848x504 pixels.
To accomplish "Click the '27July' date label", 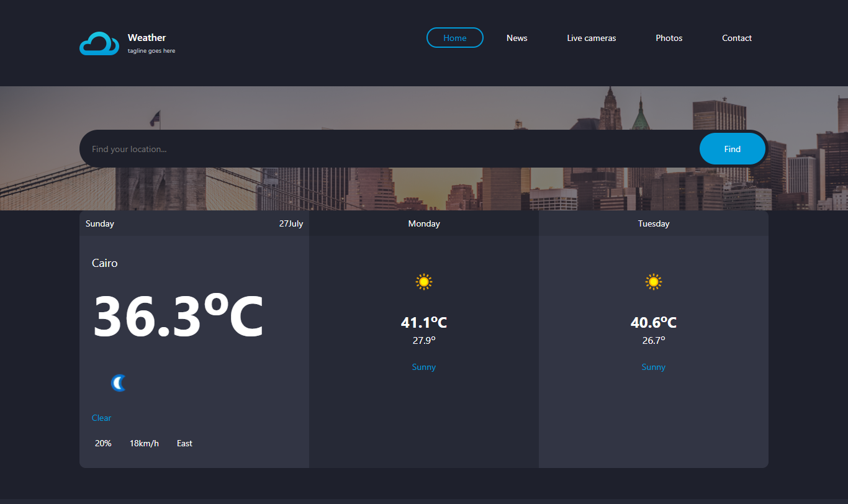I will point(292,223).
